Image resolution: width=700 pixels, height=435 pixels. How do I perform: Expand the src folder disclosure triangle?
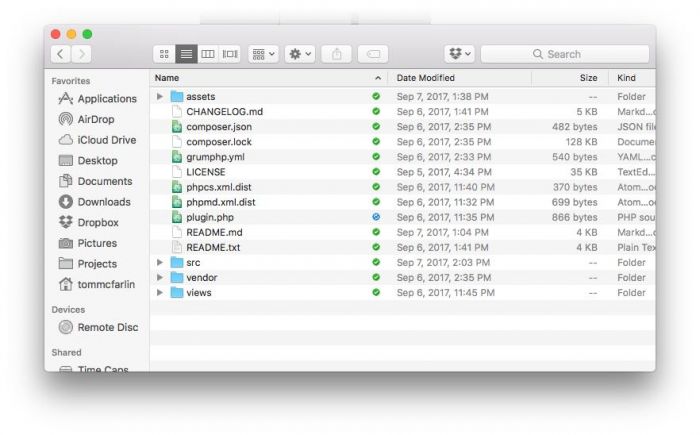pyautogui.click(x=160, y=262)
